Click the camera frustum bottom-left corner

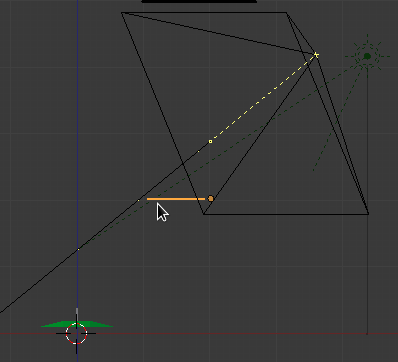coord(203,214)
